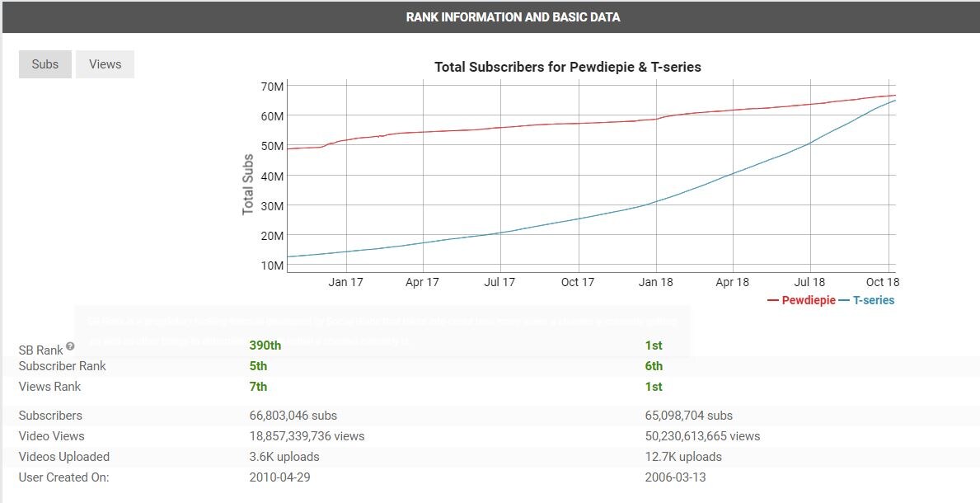Click the Jul 18 x-axis label
This screenshot has width=980, height=503.
coord(809,282)
